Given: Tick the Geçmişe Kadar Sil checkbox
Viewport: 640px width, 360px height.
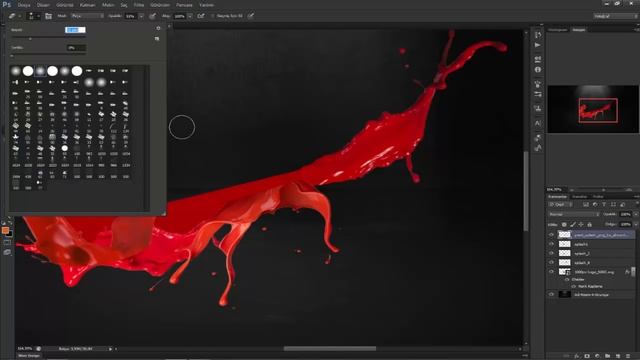Looking at the screenshot, I should pos(213,16).
